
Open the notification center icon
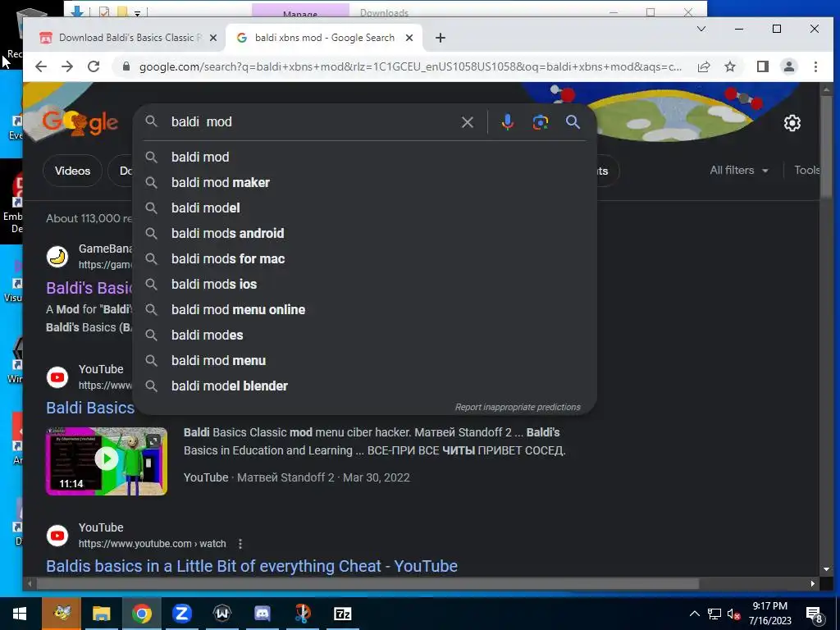(x=814, y=614)
